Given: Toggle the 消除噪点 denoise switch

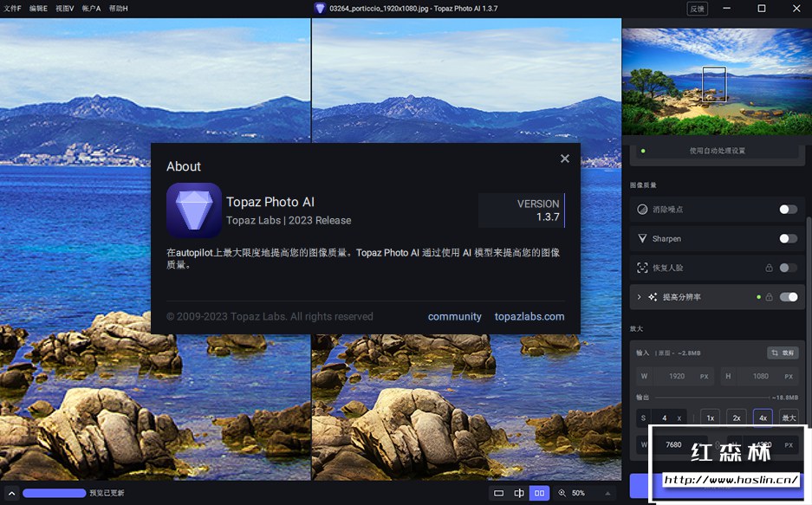Looking at the screenshot, I should pyautogui.click(x=789, y=209).
